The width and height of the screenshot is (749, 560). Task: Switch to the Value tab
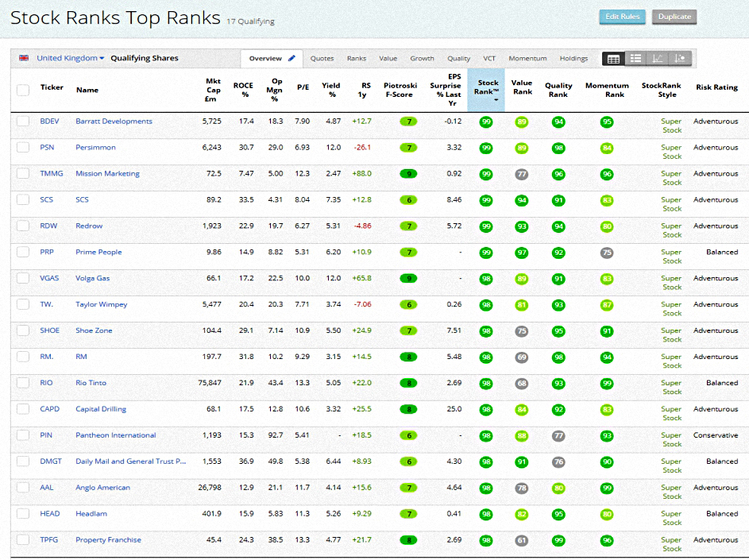tap(388, 58)
